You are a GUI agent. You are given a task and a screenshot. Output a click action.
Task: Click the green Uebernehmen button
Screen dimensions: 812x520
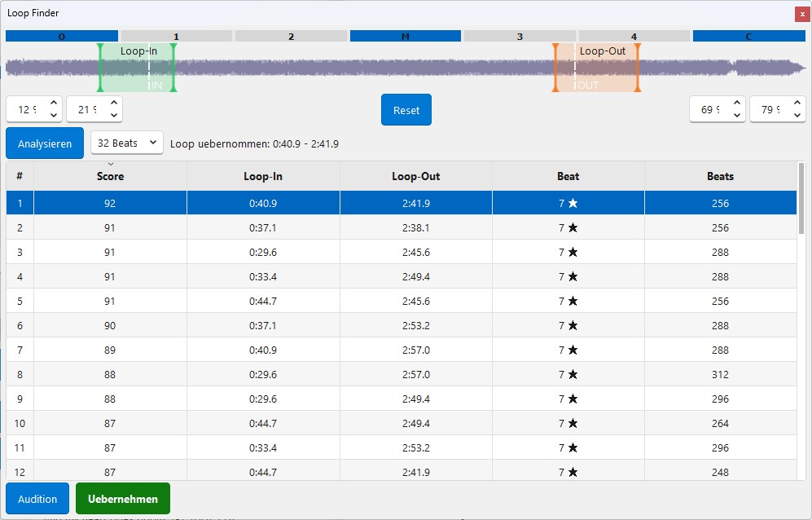(x=123, y=499)
